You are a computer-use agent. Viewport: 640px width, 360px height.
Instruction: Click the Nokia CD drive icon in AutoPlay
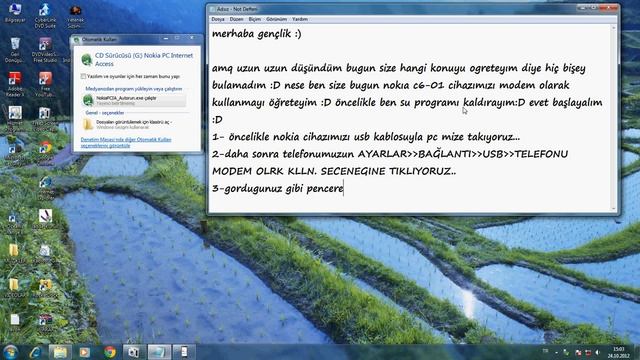tap(87, 60)
